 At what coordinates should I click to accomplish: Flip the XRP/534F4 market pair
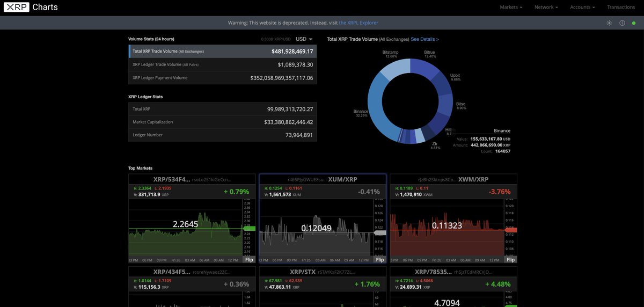[249, 260]
